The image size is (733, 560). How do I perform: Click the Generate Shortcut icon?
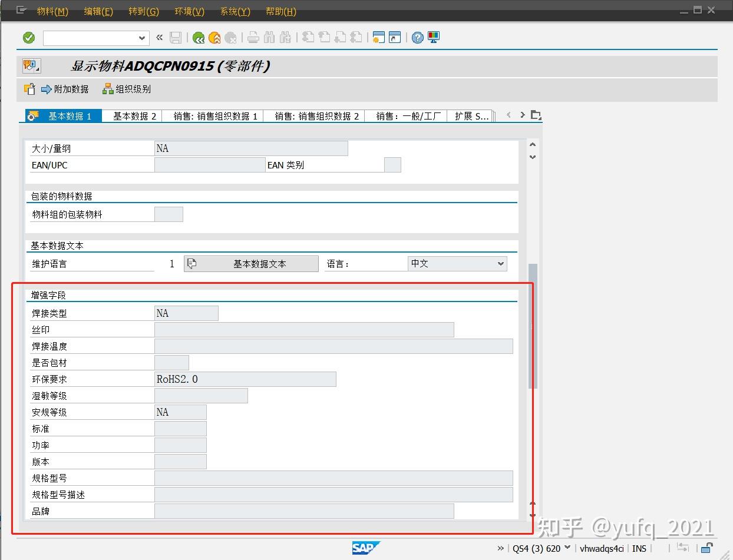pos(395,38)
